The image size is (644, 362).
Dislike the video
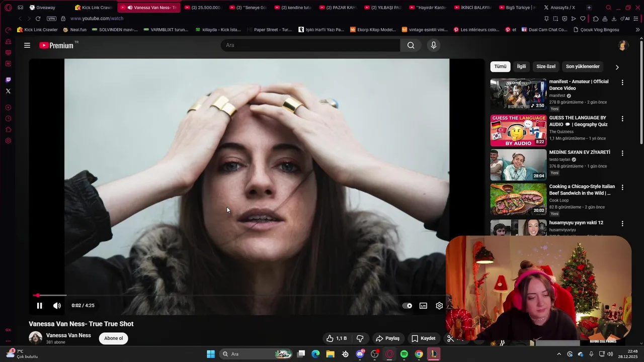pos(360,338)
